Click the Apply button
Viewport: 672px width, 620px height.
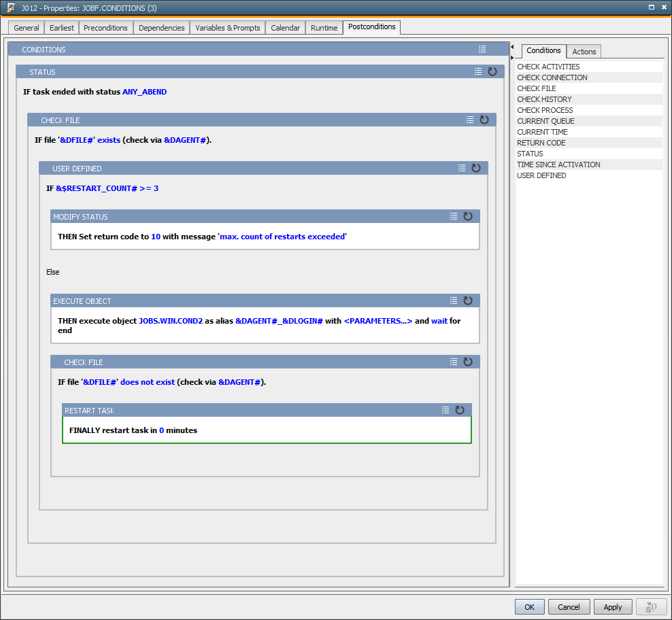[x=612, y=607]
